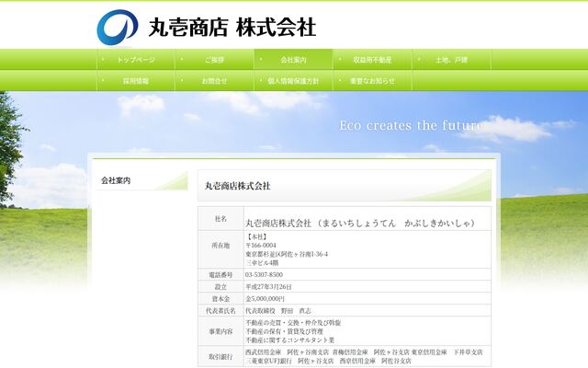Select the 西武信用金庫 bank entry
This screenshot has height=368, width=588.
click(288, 352)
